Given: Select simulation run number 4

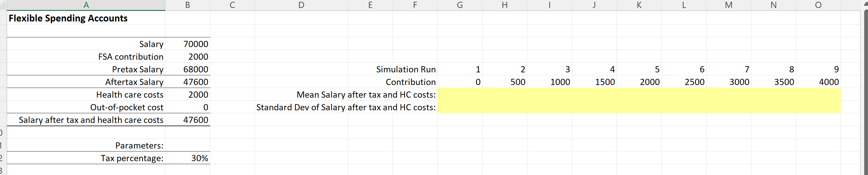Looking at the screenshot, I should pyautogui.click(x=594, y=69).
